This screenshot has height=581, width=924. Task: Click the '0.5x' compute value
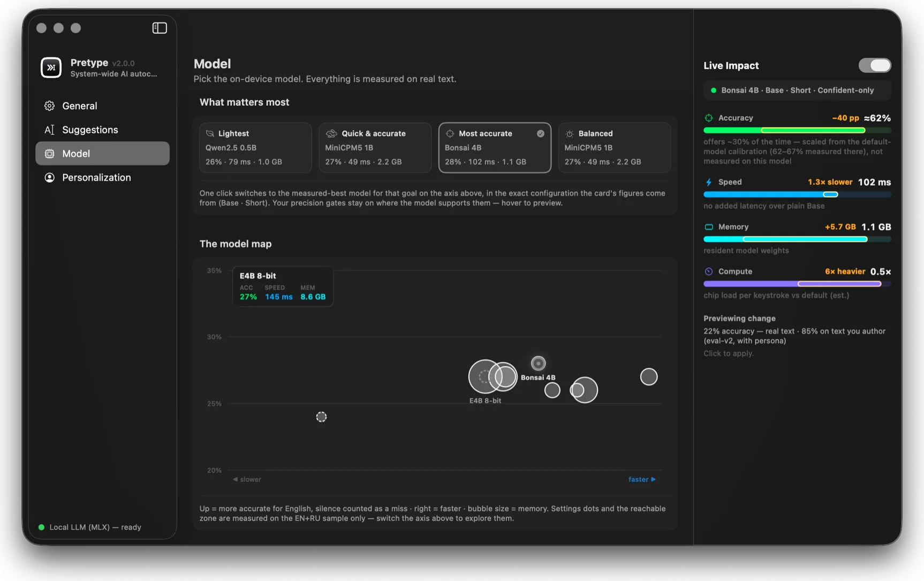point(881,271)
